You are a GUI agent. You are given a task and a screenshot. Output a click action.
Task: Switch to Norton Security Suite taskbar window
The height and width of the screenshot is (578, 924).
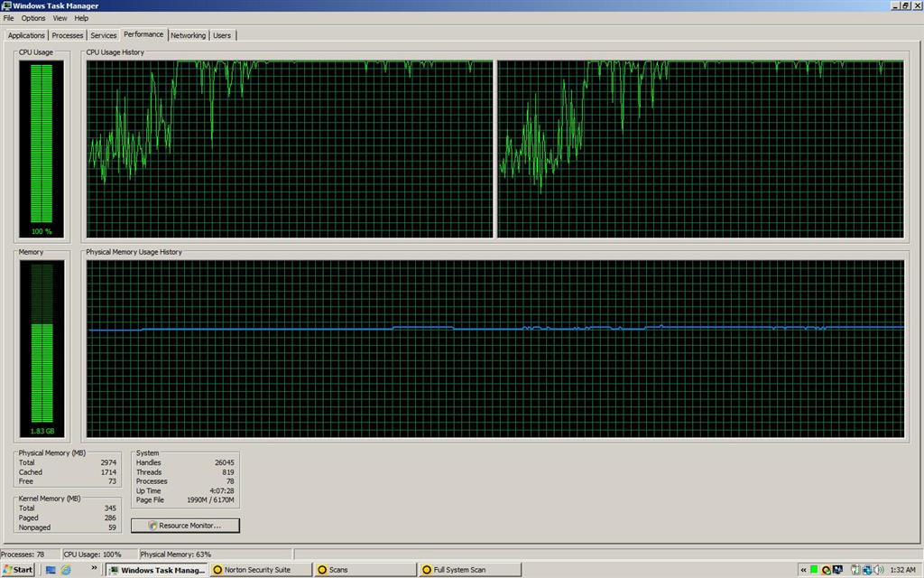[261, 570]
